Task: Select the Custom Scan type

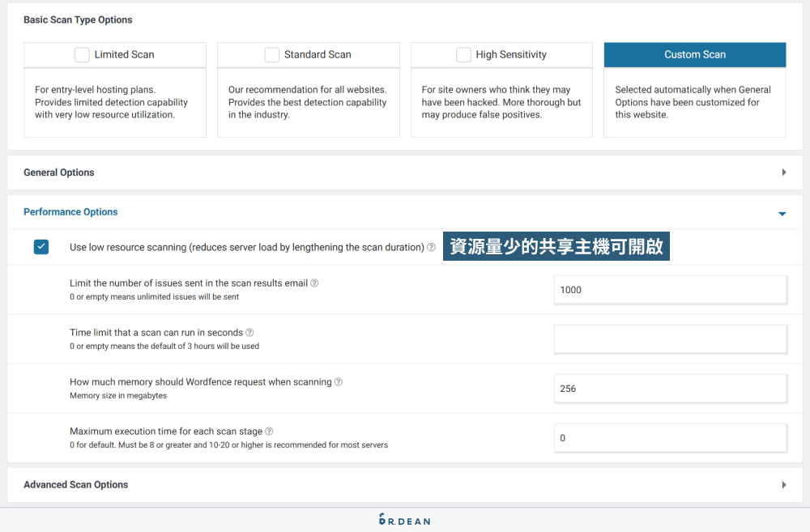Action: tap(694, 54)
